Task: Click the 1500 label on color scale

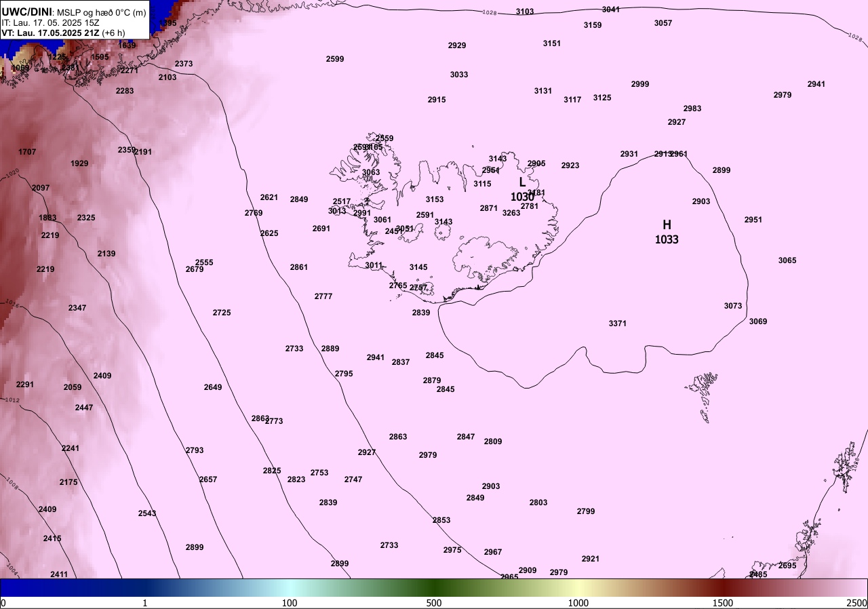Action: pos(723,603)
